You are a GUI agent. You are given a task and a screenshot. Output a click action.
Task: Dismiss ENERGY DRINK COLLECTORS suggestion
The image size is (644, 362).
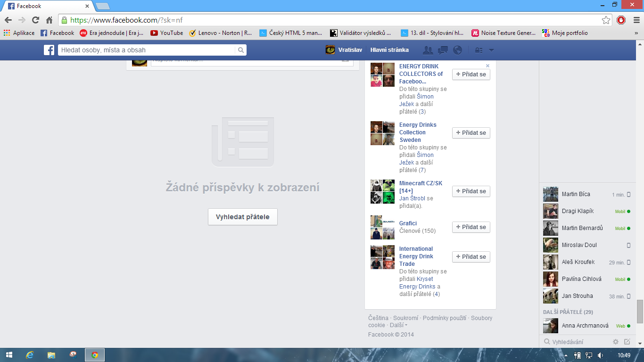coord(487,66)
